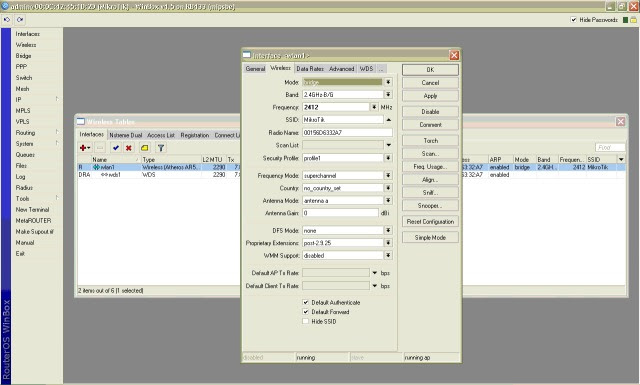Open the Security Profile dropdown

388,158
